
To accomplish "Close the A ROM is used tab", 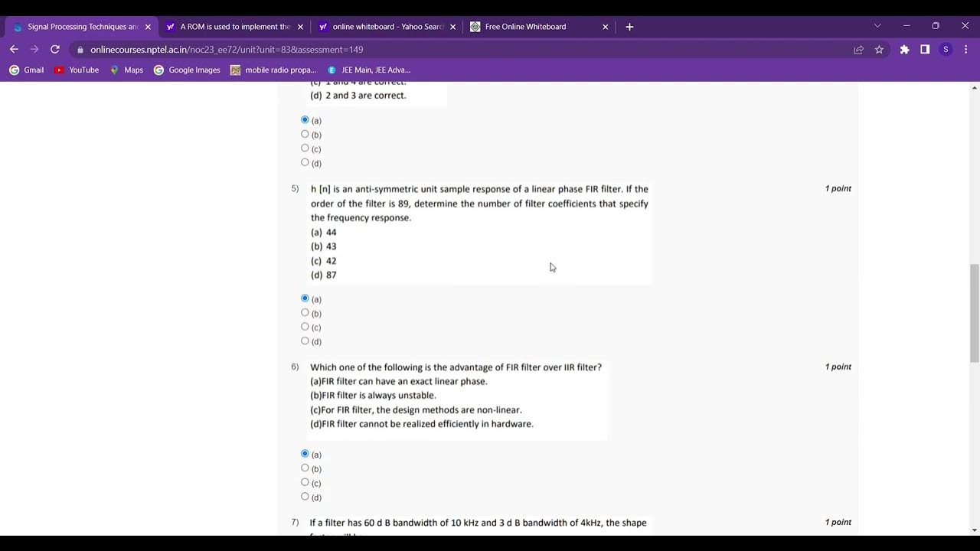I will point(300,27).
